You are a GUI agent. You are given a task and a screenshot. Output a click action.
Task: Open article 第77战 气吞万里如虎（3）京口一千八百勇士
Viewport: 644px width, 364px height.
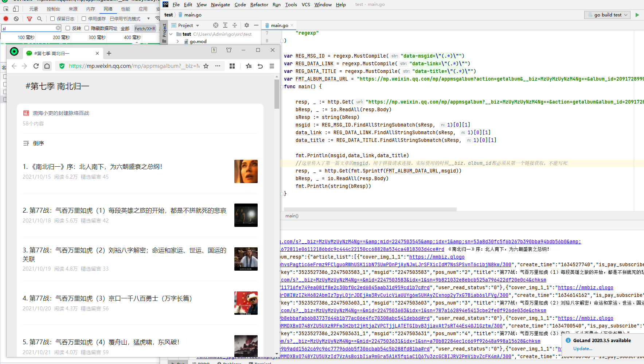tap(107, 298)
